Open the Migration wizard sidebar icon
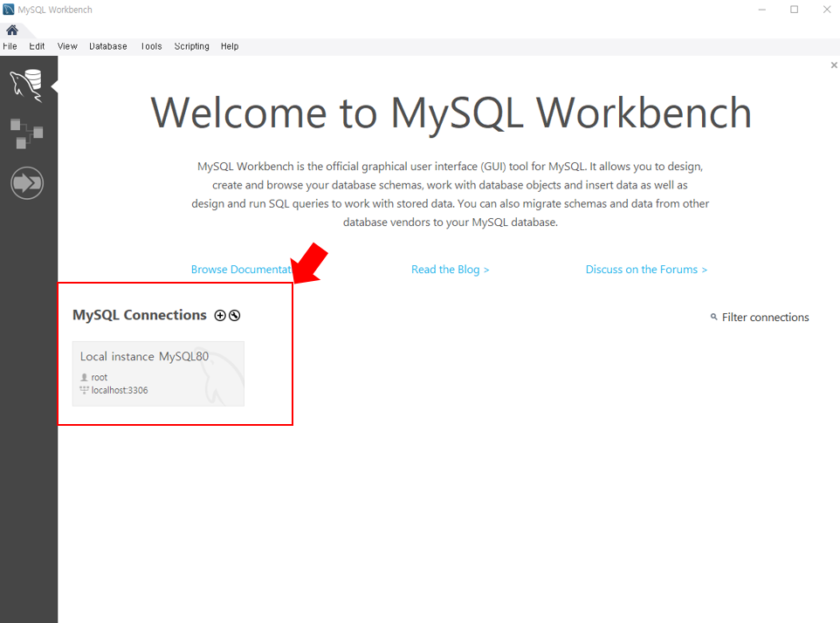Viewport: 840px width, 623px height. pyautogui.click(x=27, y=183)
